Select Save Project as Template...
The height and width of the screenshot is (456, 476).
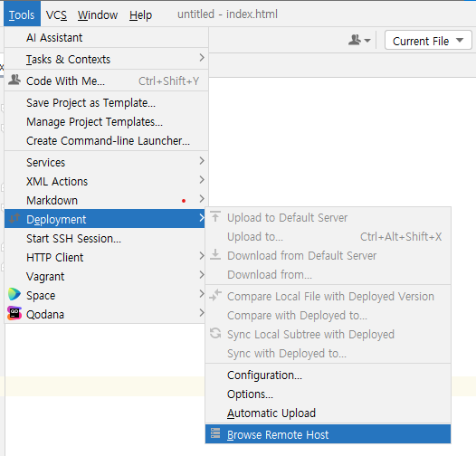pos(106,103)
